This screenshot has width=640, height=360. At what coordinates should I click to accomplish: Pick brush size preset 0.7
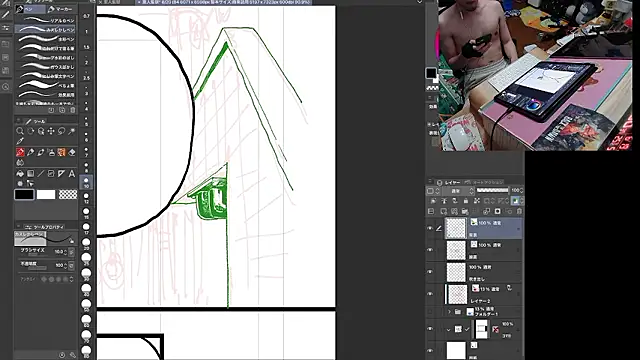86,16
